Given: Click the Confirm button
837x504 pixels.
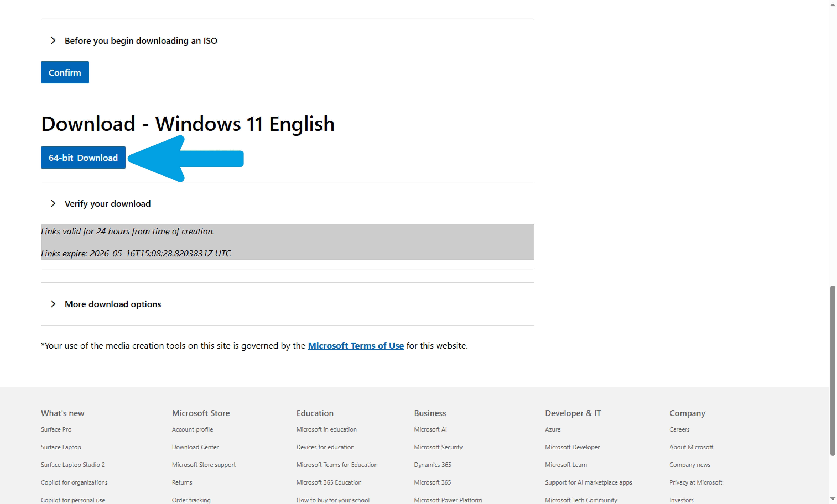Looking at the screenshot, I should (x=65, y=72).
